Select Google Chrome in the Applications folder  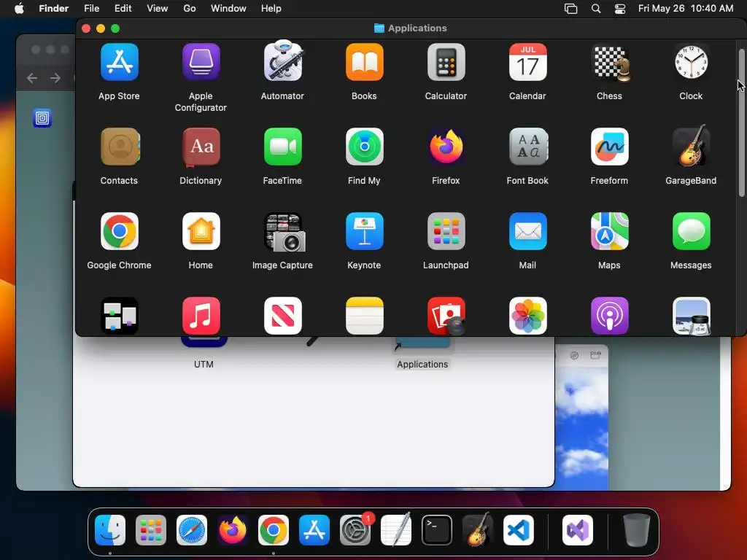click(120, 231)
